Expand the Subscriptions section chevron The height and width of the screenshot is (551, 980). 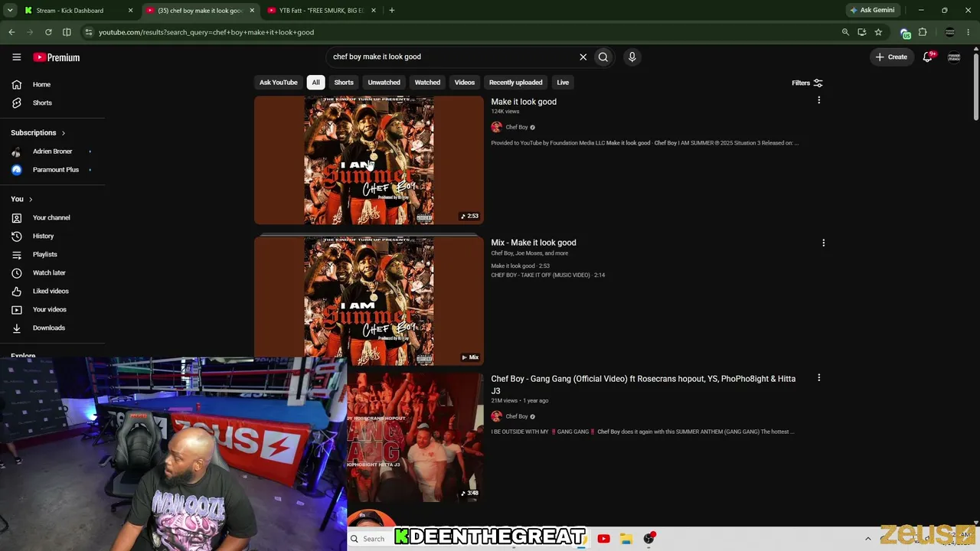[x=63, y=133]
